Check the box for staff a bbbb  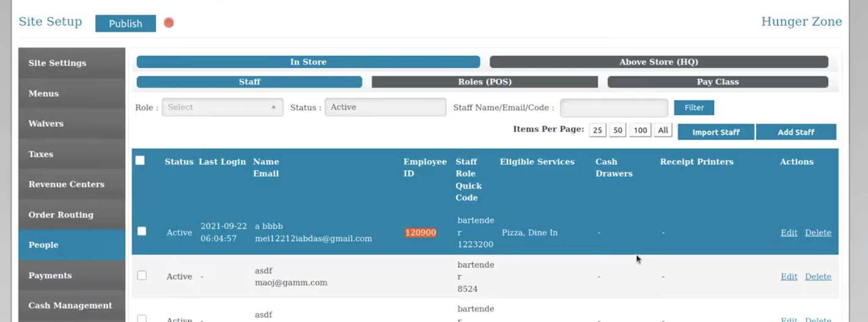click(142, 231)
